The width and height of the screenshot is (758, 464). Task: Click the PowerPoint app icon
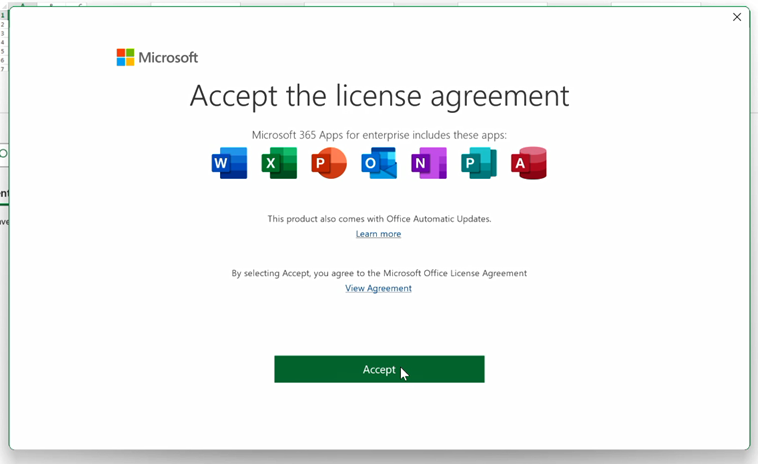coord(329,163)
